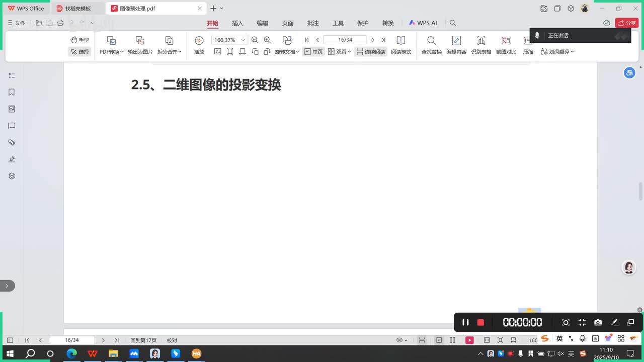This screenshot has width=644, height=362.
Task: Click the ribbon search magnifier
Action: click(x=453, y=23)
